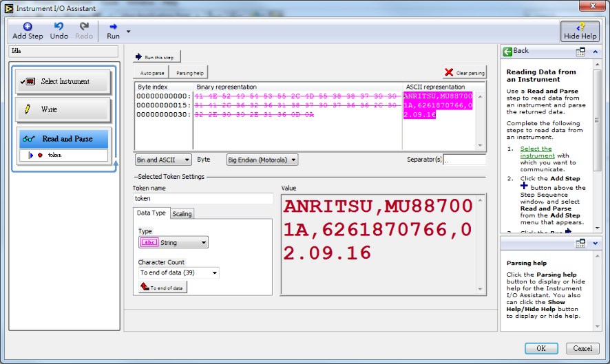Viewport: 610px width, 364px height.
Task: Click the help pane window-layout icon
Action: point(580,52)
